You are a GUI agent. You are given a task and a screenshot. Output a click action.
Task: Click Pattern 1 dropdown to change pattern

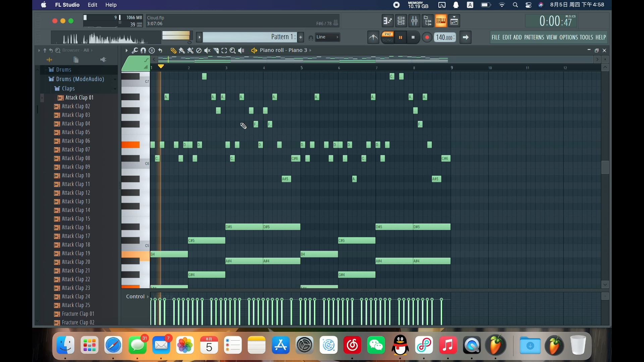click(x=281, y=37)
